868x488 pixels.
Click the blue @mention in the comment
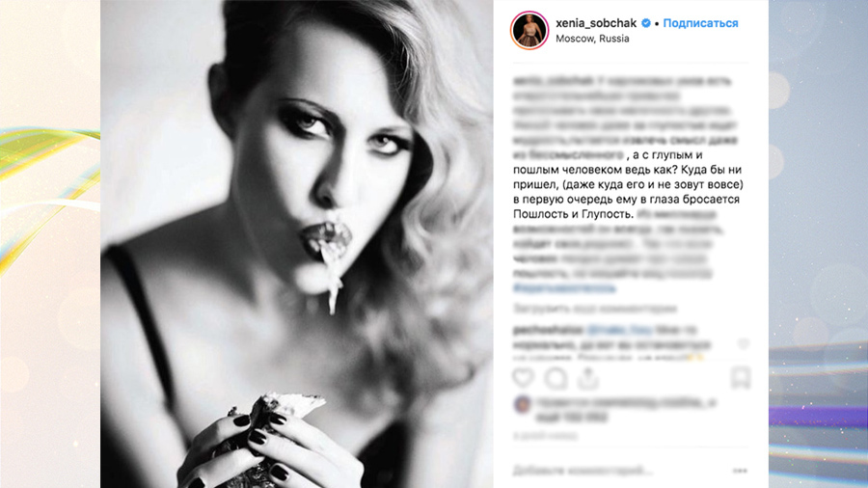tap(619, 330)
